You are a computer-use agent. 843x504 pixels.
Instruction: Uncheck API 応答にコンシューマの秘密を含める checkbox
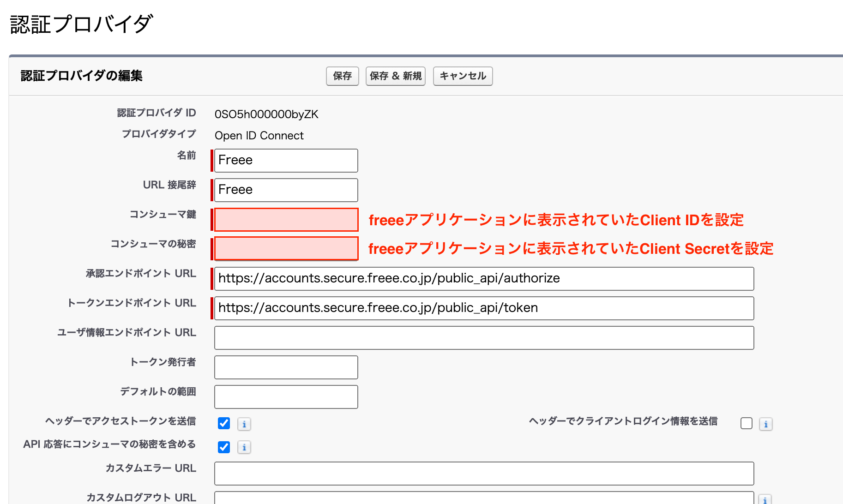224,447
